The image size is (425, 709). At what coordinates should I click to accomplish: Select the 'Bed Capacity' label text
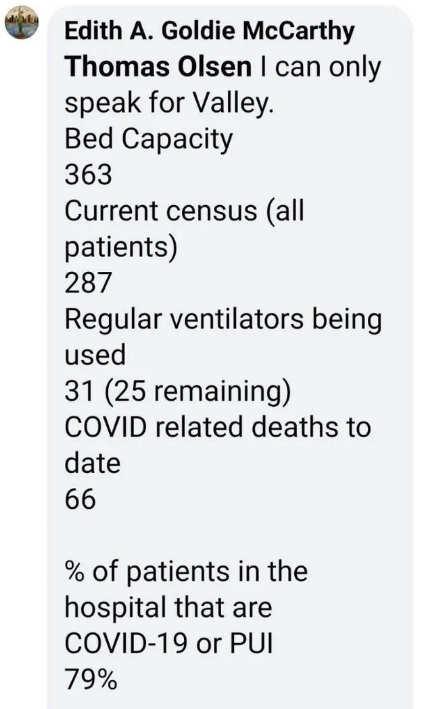148,140
